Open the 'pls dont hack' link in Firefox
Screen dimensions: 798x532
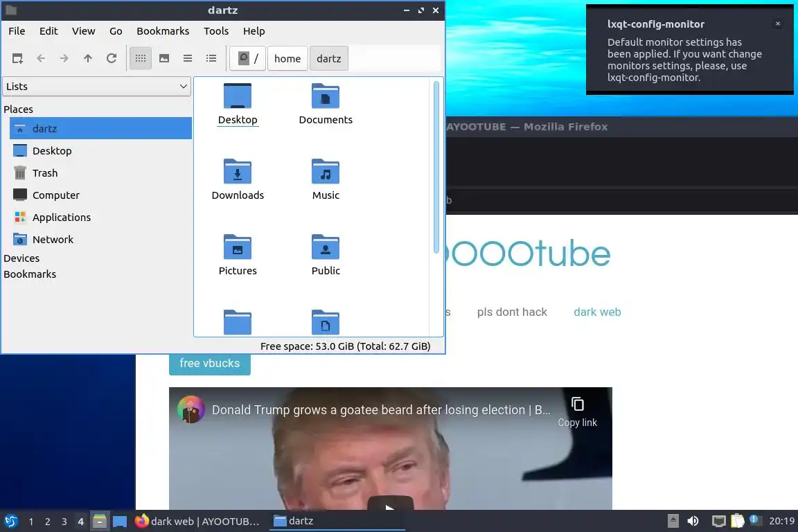[x=512, y=312]
